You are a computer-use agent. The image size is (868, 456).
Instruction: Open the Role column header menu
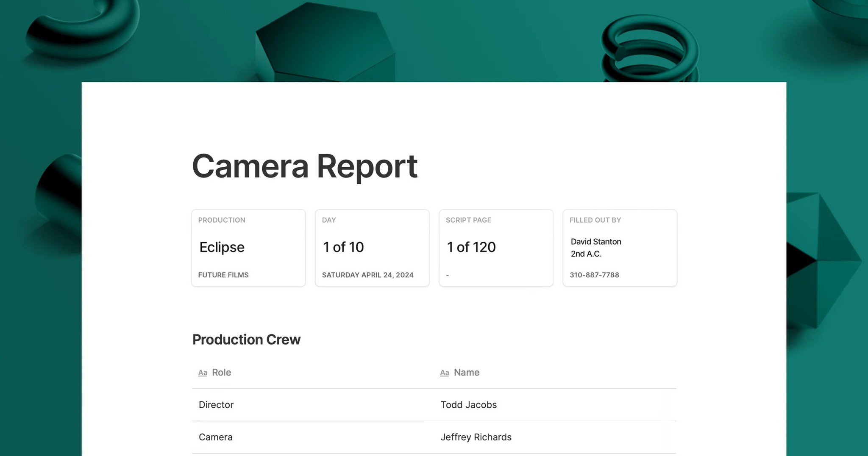221,373
